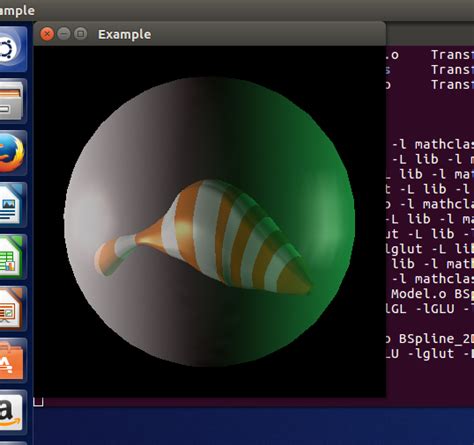Image resolution: width=474 pixels, height=445 pixels.
Task: Open LibreOffice Impress from the dock
Action: [x=12, y=309]
